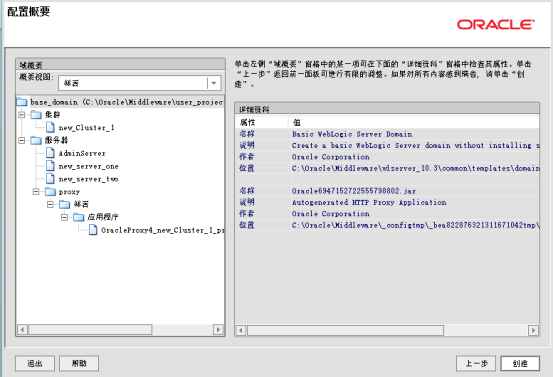Click the 服务器 folder icon
553x377 pixels.
click(x=36, y=140)
